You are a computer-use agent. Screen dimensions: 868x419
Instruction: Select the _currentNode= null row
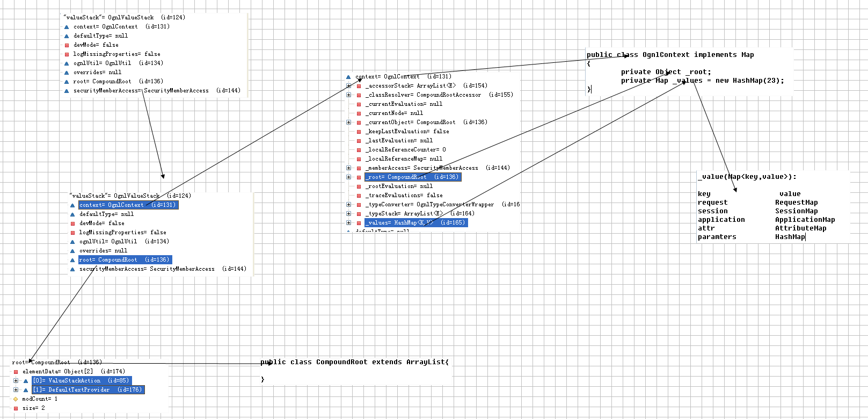(395, 113)
